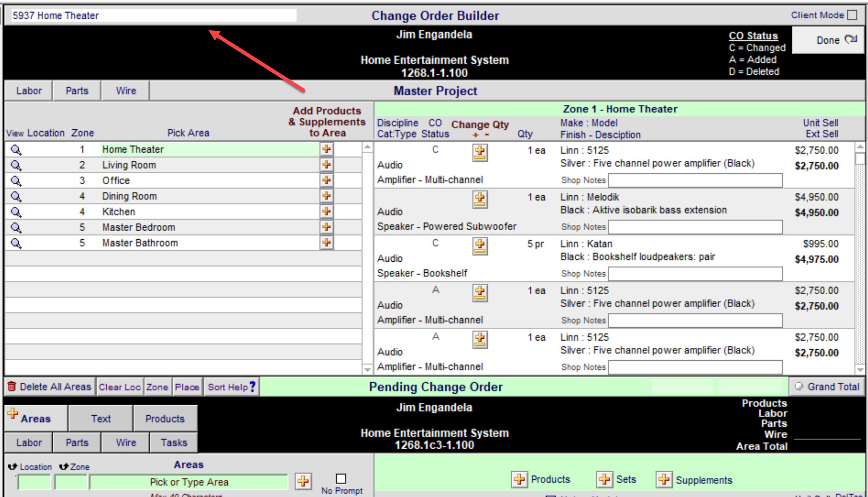Open the Tasks tab
868x497 pixels.
174,442
